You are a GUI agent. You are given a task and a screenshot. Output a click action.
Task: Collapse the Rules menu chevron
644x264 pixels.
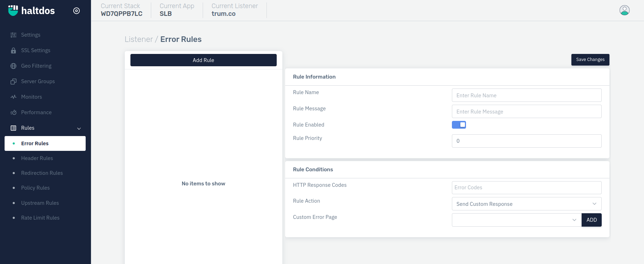pyautogui.click(x=79, y=128)
